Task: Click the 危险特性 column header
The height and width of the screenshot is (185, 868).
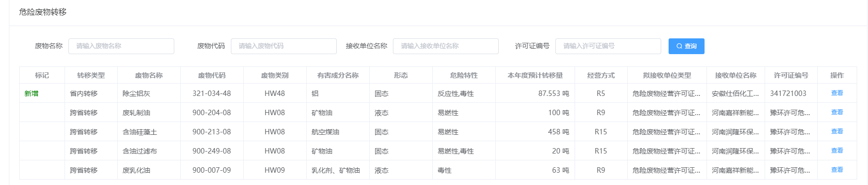Action: (x=464, y=75)
